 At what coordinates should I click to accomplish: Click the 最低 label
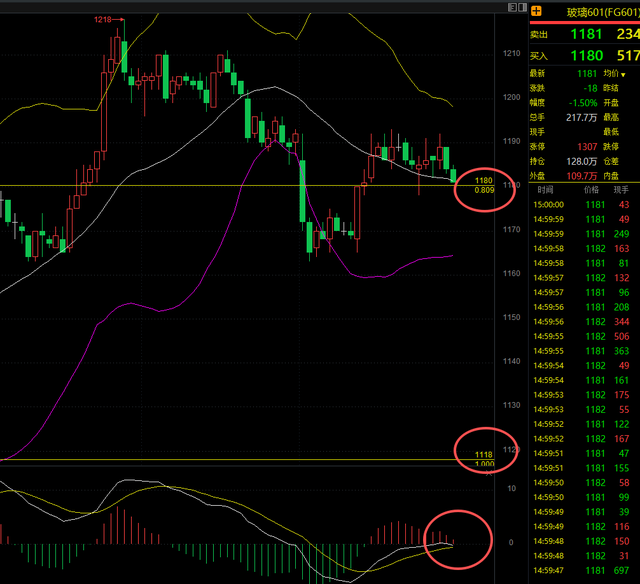pos(611,132)
